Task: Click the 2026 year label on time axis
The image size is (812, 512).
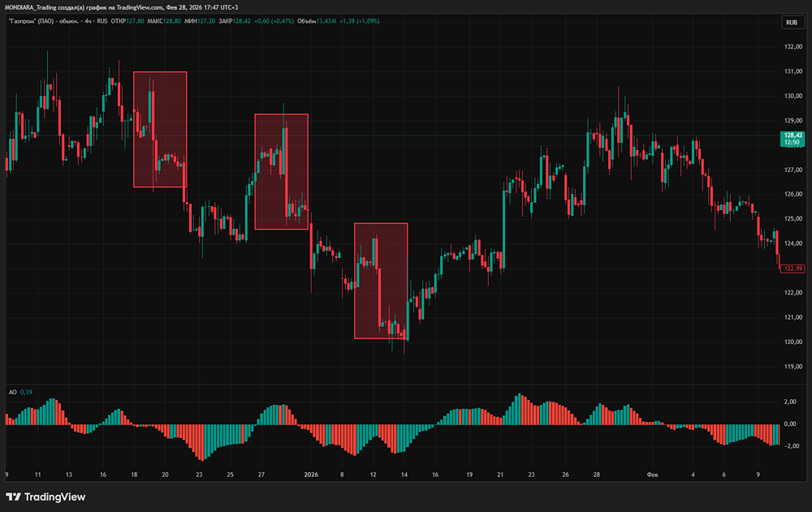Action: coord(311,474)
